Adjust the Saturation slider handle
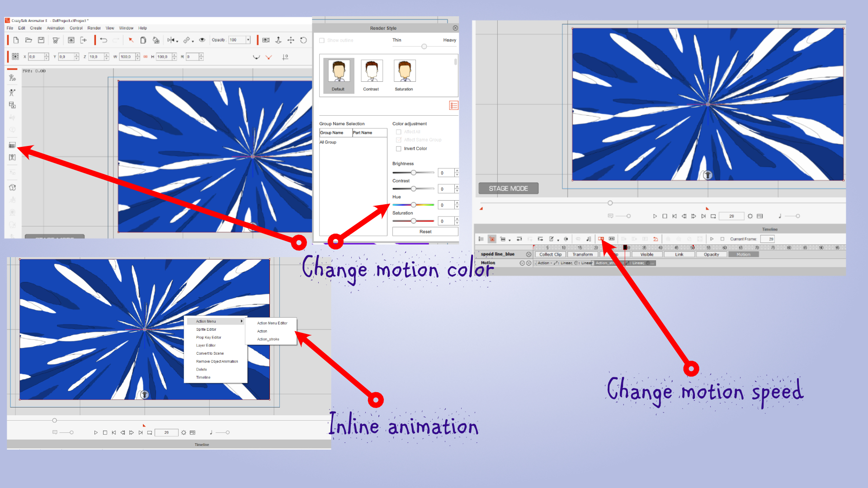 pyautogui.click(x=413, y=221)
